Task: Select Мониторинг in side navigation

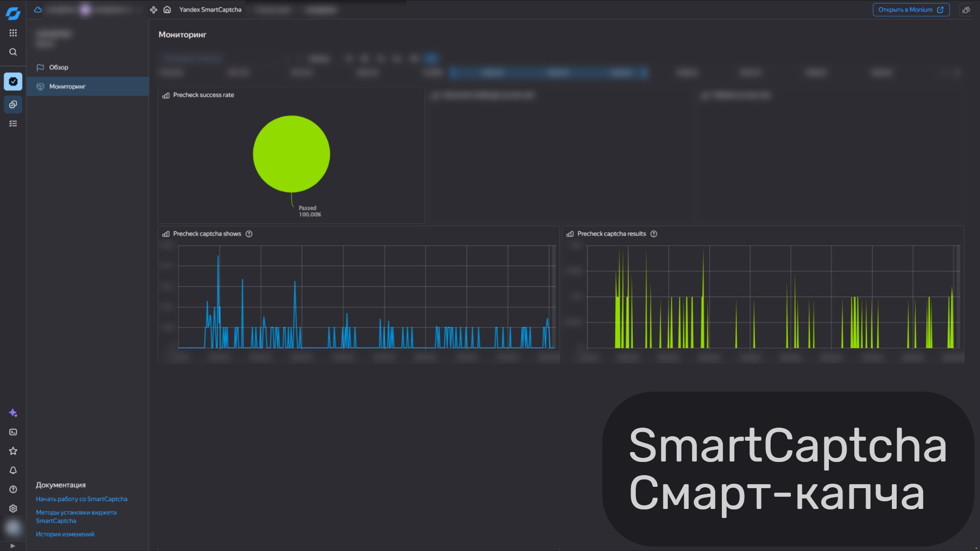Action: (87, 86)
